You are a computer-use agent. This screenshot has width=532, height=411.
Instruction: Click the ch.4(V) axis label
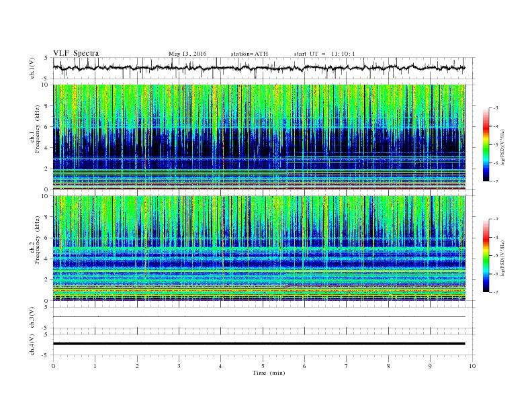32,345
